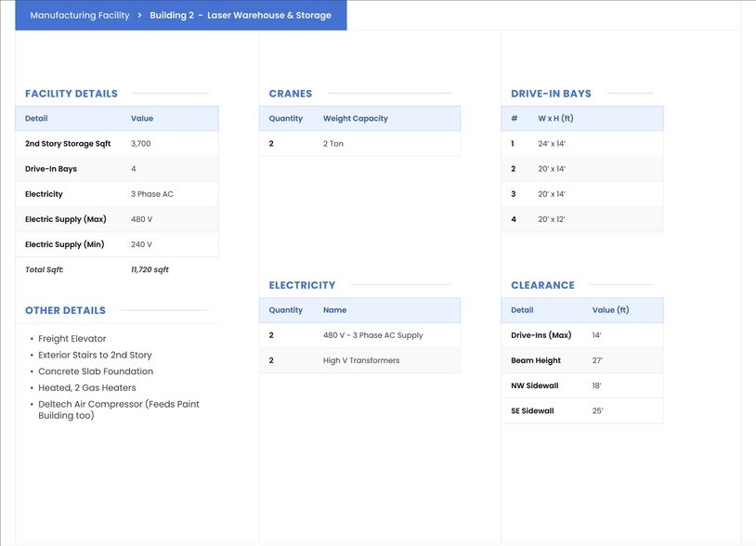This screenshot has width=756, height=546.
Task: Click the Weight Capacity column header
Action: [x=356, y=119]
